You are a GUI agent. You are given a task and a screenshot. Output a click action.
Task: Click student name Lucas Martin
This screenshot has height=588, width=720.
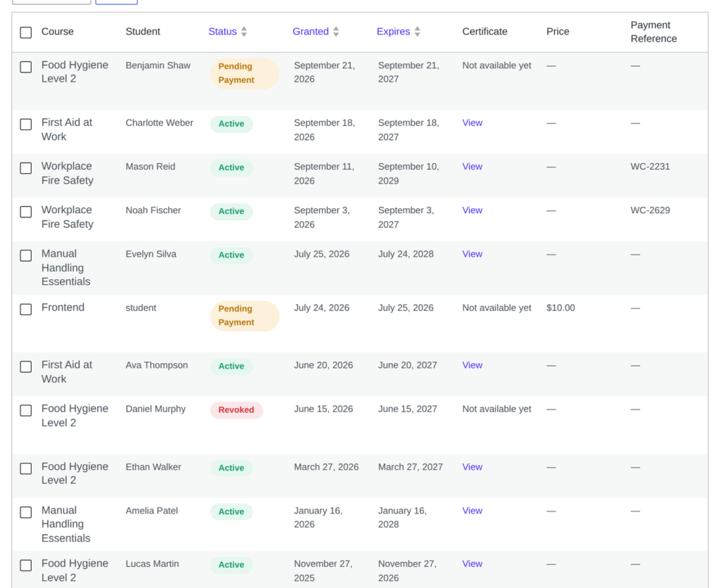153,563
